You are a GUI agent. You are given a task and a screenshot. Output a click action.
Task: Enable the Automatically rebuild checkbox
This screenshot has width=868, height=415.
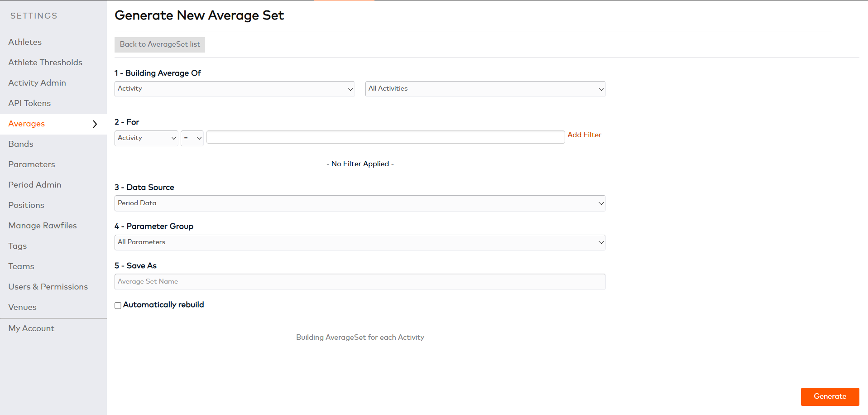pyautogui.click(x=118, y=305)
